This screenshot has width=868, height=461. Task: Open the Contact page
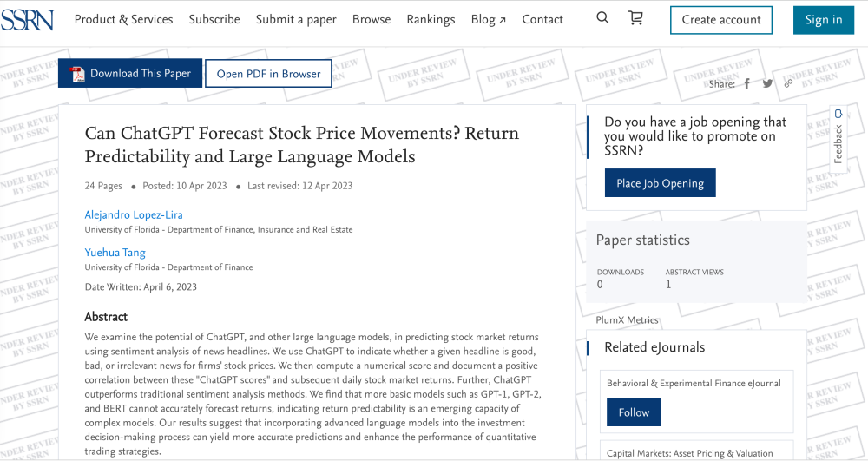click(x=542, y=19)
